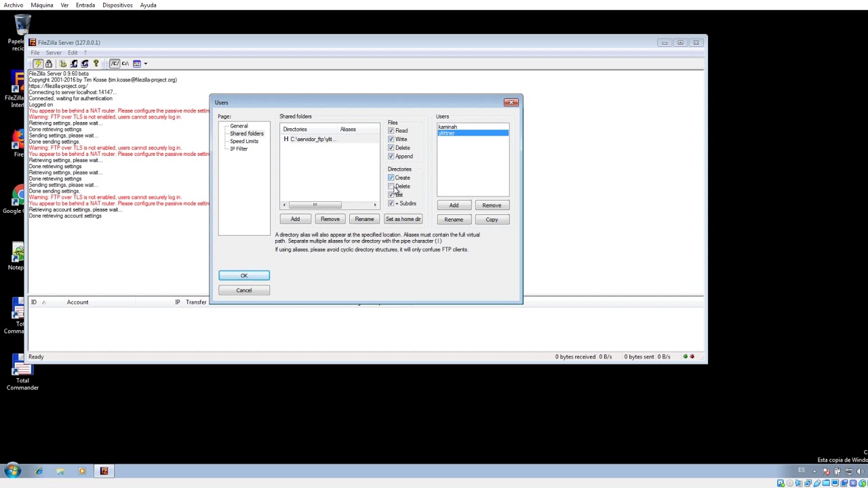Remove the selected shared folder
Screen dimensions: 868x488
pos(330,219)
